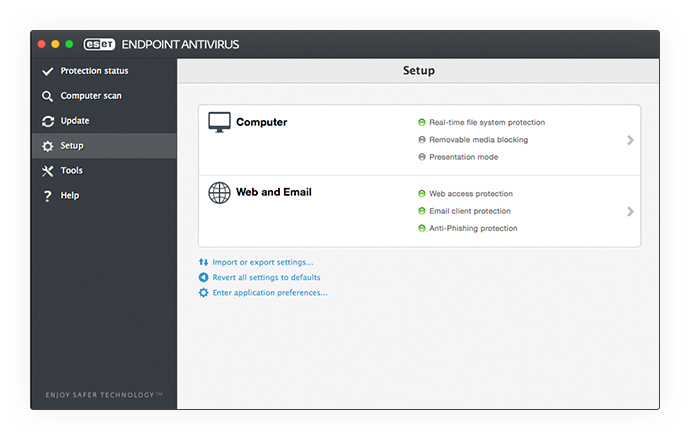Toggle Anti-Phishing protection status indicator
Screen dimensions: 690x434
[422, 228]
